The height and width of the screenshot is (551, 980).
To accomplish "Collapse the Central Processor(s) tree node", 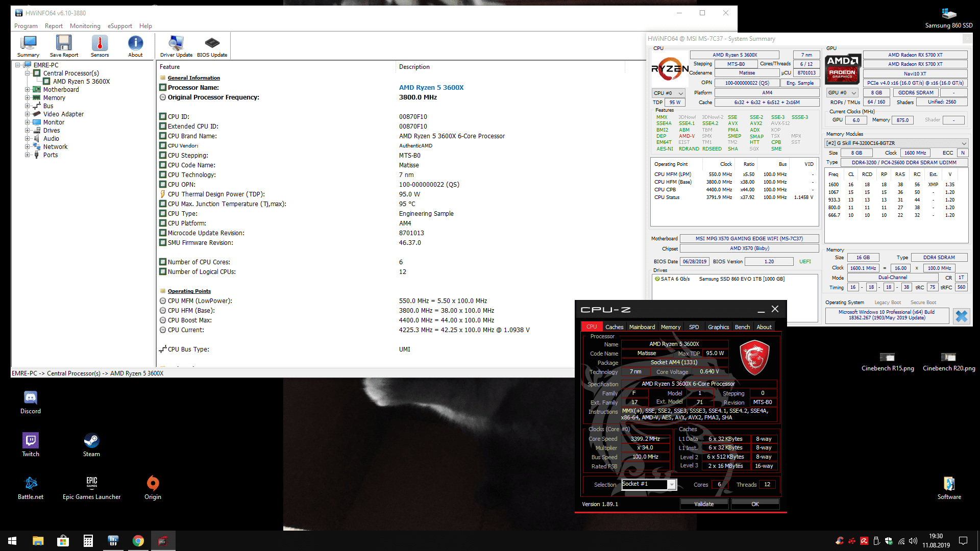I will tap(28, 73).
